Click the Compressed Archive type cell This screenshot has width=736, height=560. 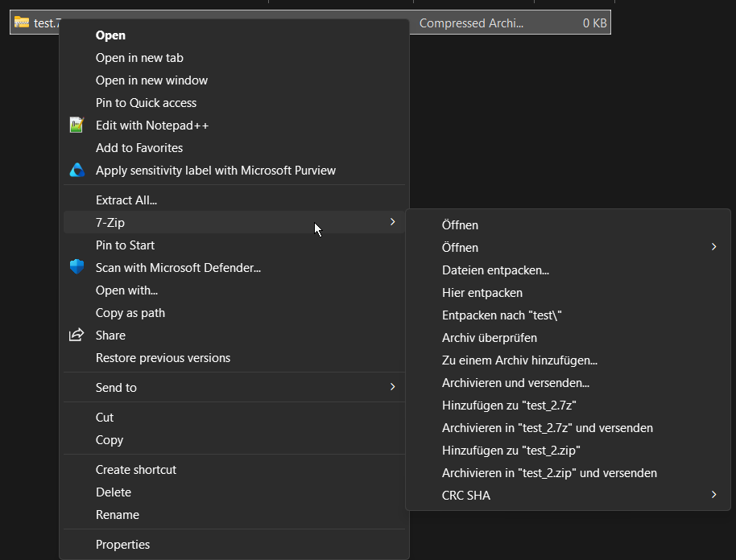[471, 23]
